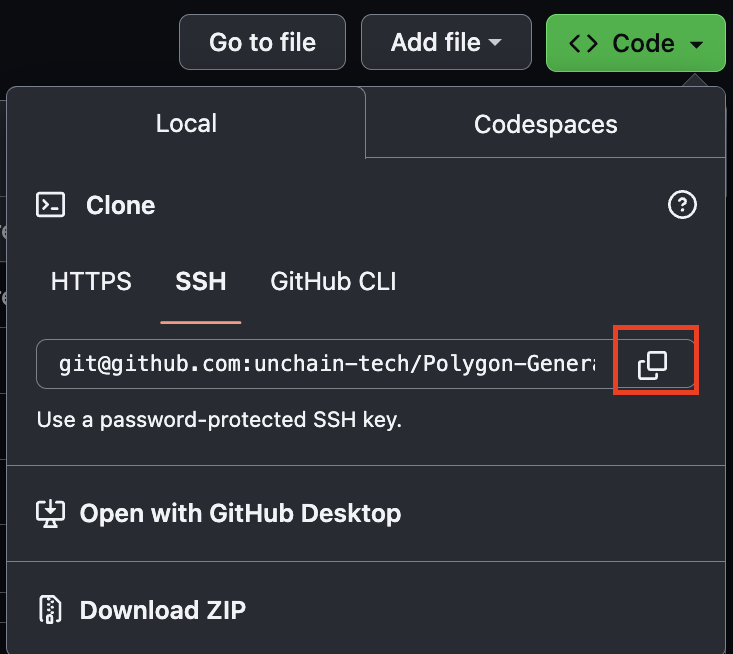Select the GitHub CLI clone option
Image resolution: width=733 pixels, height=654 pixels.
point(333,281)
